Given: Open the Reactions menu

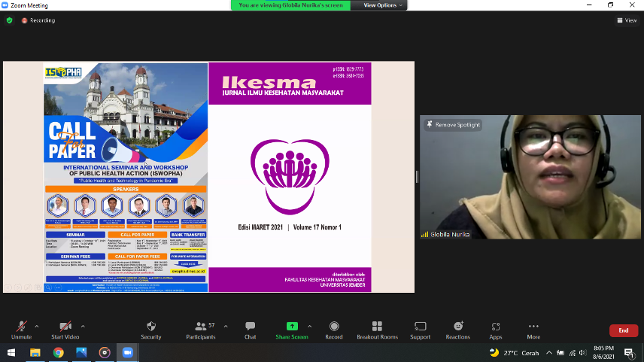Looking at the screenshot, I should tap(457, 328).
